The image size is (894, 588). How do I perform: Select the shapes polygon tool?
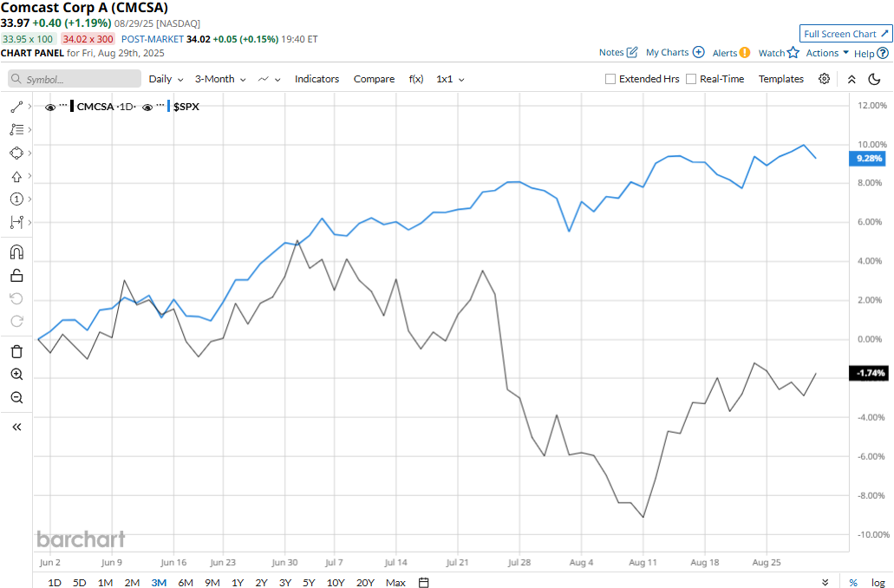pos(16,153)
